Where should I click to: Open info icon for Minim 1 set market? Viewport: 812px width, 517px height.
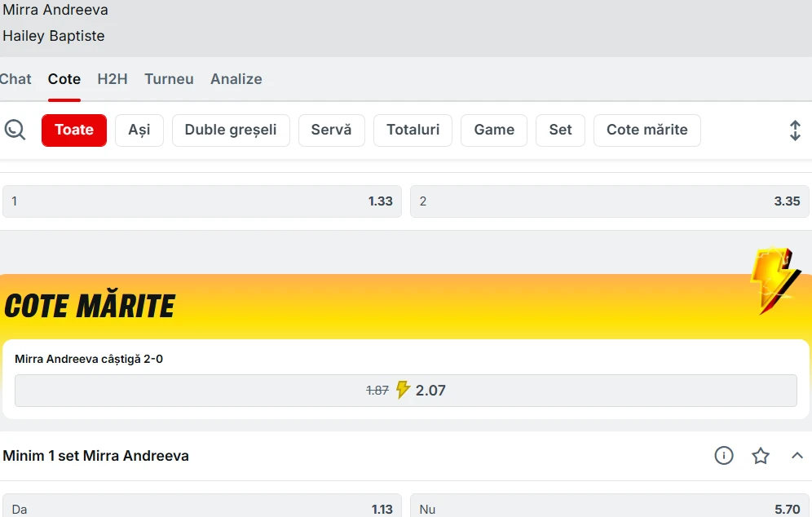pyautogui.click(x=724, y=456)
